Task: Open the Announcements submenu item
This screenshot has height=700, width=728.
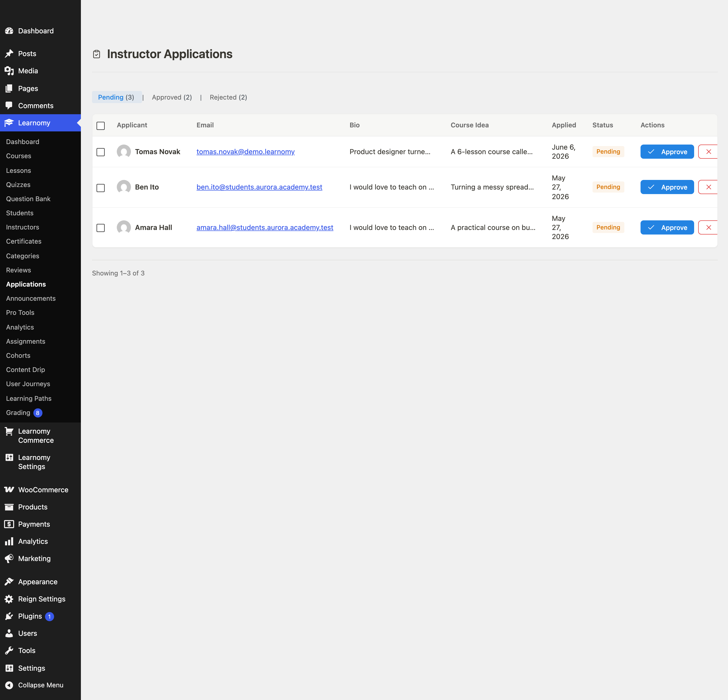Action: click(31, 298)
